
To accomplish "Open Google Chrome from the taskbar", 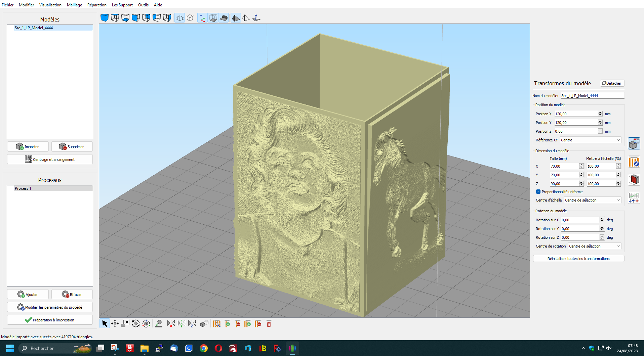I will click(204, 348).
